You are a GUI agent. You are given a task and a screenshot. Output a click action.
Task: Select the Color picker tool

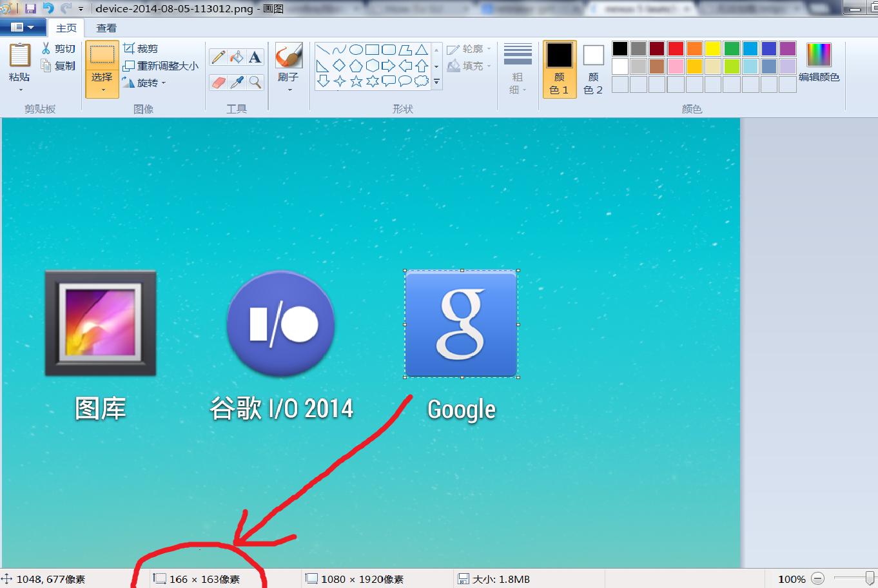coord(236,81)
